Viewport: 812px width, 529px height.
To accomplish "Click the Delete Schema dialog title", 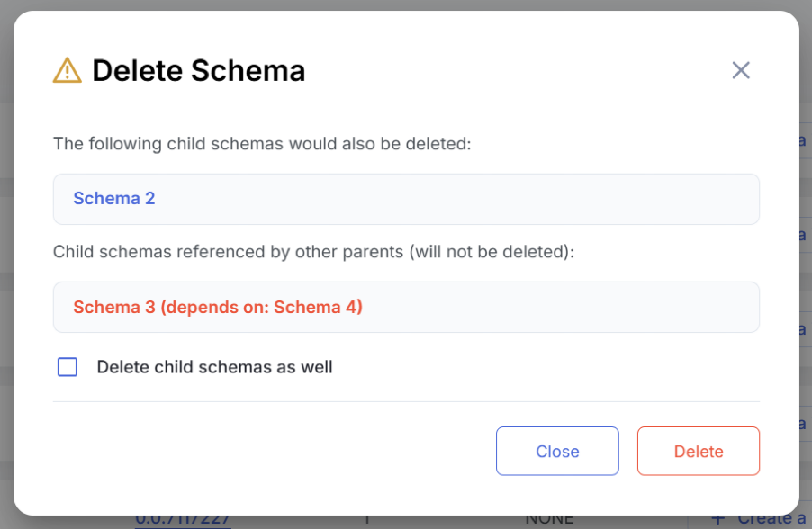I will tap(198, 70).
